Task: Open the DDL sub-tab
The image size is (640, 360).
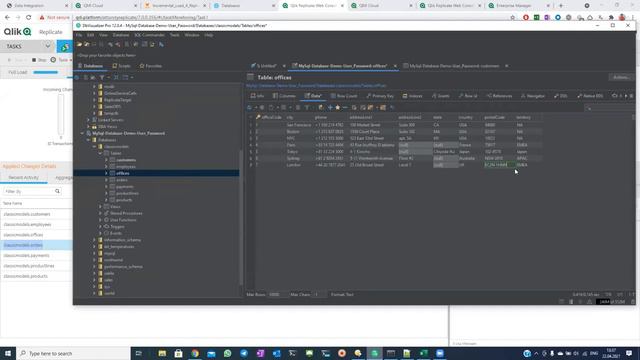Action: [x=561, y=96]
